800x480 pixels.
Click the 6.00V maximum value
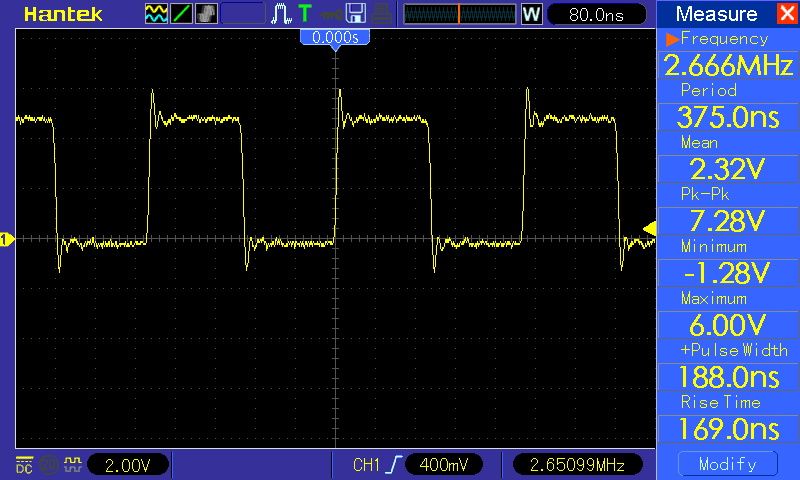point(728,325)
